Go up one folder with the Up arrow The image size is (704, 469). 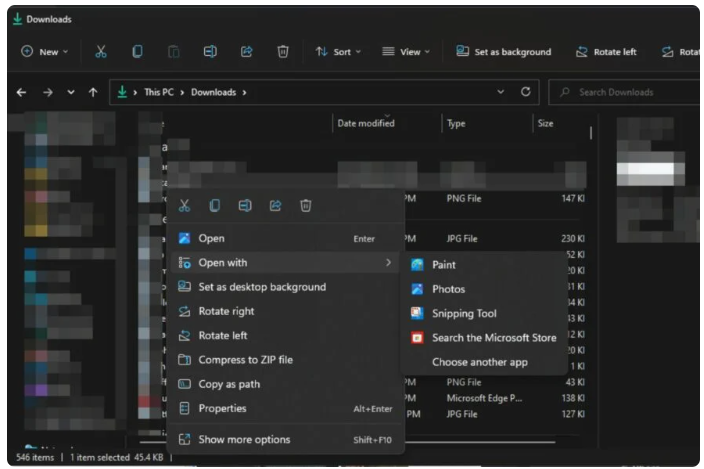[93, 92]
